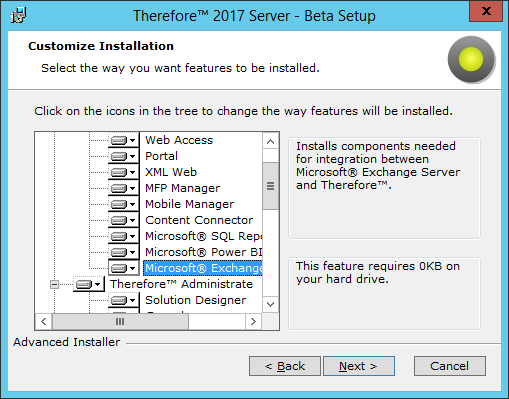Open the Portal feature drive icon
The height and width of the screenshot is (399, 509).
123,156
